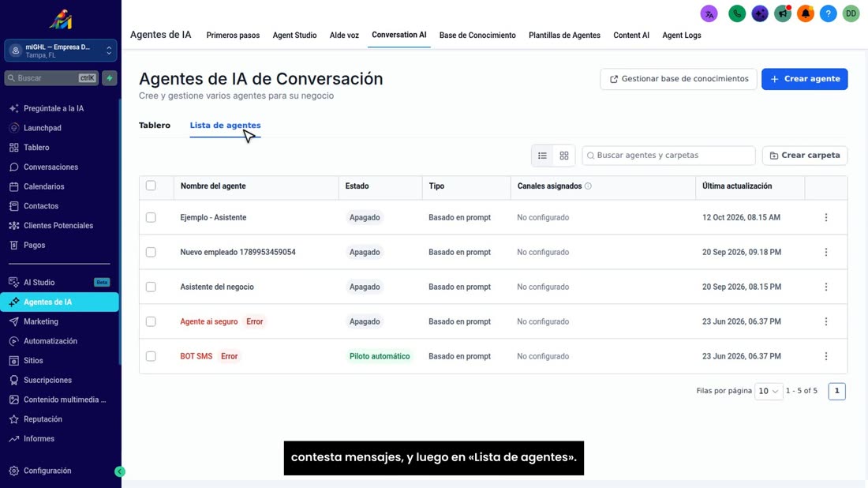
Task: Open the megaphone announcements icon
Action: (x=783, y=14)
